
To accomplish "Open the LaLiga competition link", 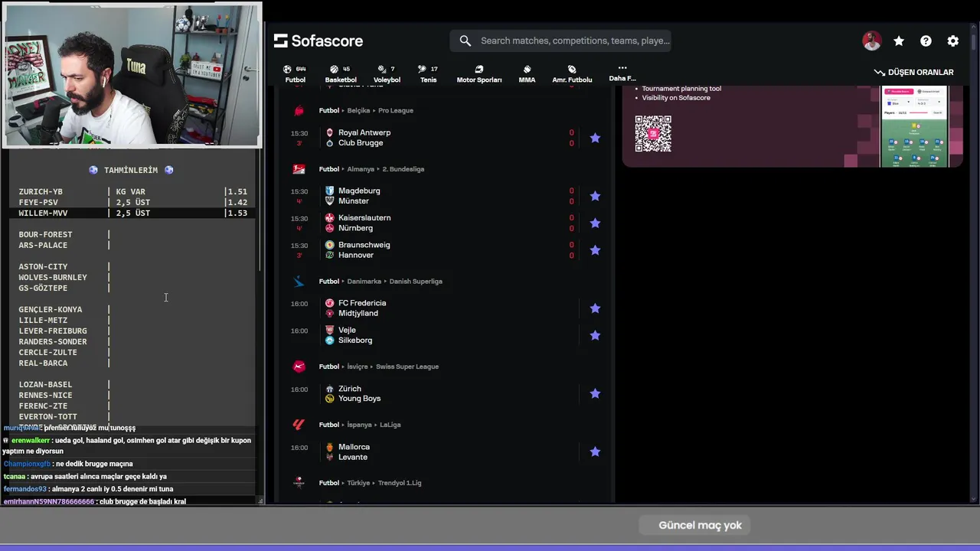I will 390,425.
